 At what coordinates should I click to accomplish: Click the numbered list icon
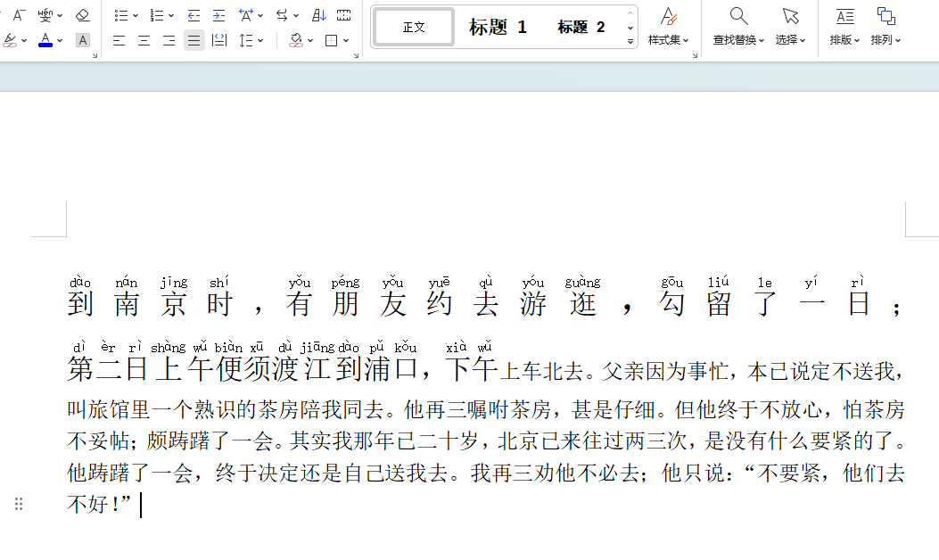(156, 14)
